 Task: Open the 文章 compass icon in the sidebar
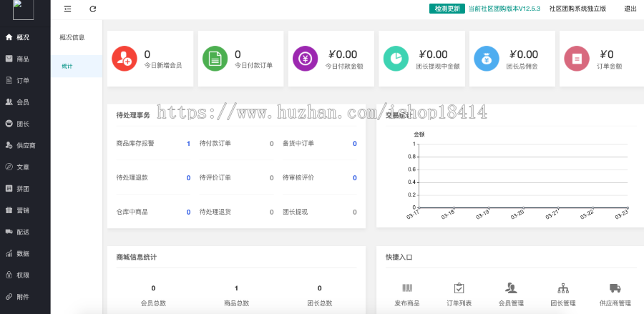(x=9, y=167)
